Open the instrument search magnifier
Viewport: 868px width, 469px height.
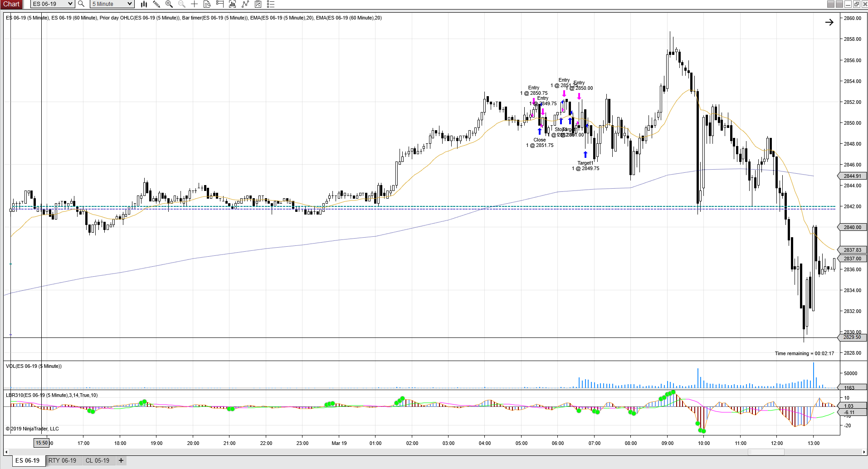coord(81,4)
